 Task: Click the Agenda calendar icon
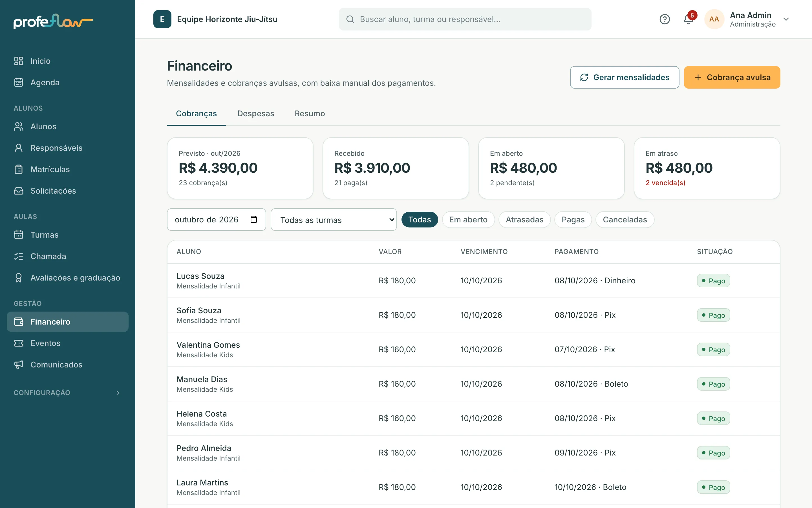(18, 82)
